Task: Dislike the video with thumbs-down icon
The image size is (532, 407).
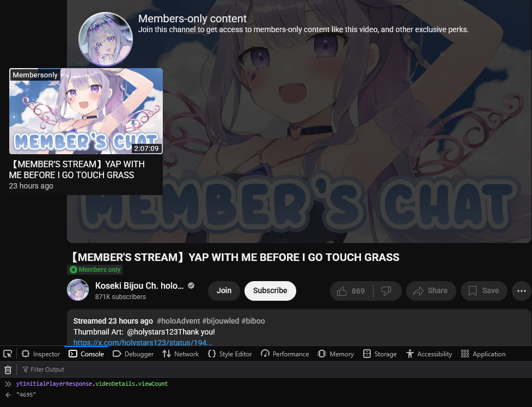Action: pyautogui.click(x=387, y=291)
